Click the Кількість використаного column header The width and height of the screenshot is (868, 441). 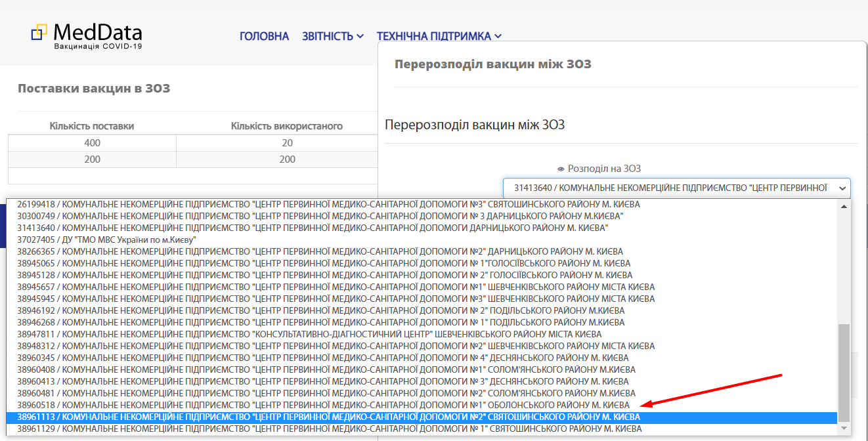286,126
